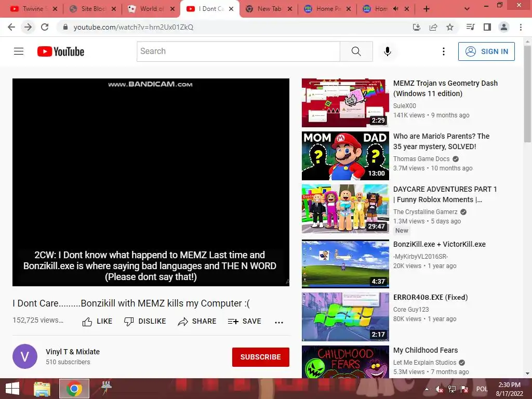Screen dimensions: 532x399
Task: Open Vinyl T & Mixlate channel avatar
Action: (25, 356)
